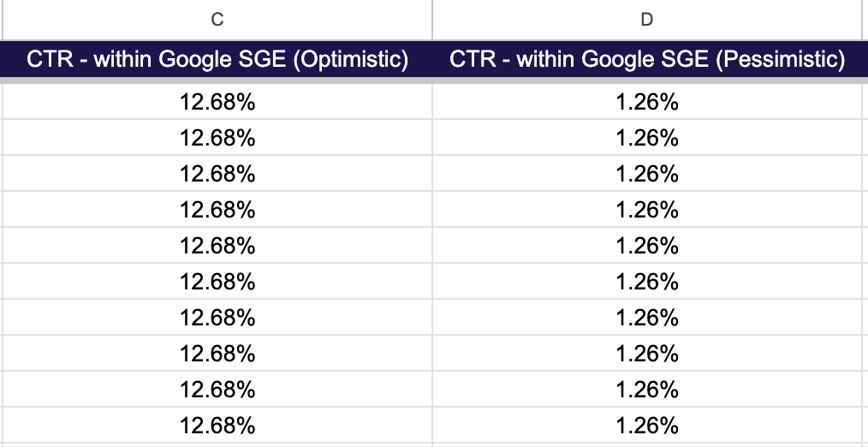Select first 1.26% cell below Pessimistic header
The height and width of the screenshot is (447, 868).
[647, 103]
